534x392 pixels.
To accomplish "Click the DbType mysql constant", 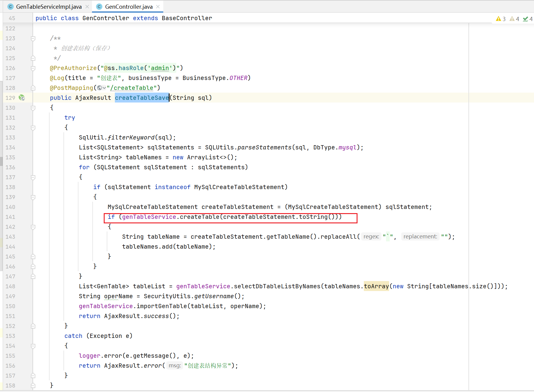I will point(348,147).
